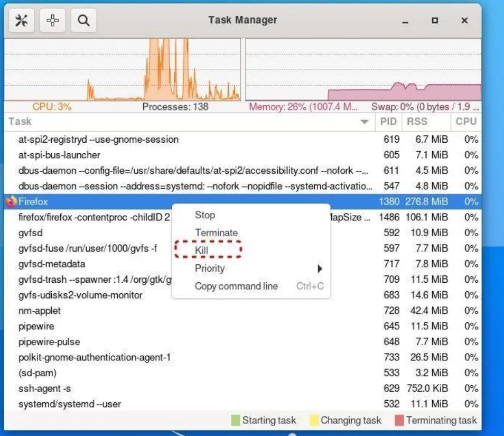
Task: Click the Firefox icon in process list
Action: click(x=11, y=201)
